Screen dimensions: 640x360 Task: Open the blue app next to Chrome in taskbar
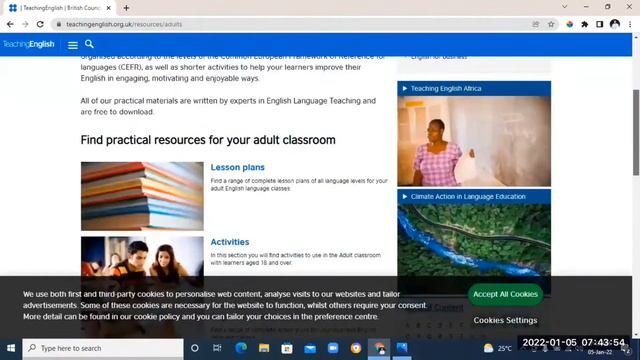click(x=402, y=348)
